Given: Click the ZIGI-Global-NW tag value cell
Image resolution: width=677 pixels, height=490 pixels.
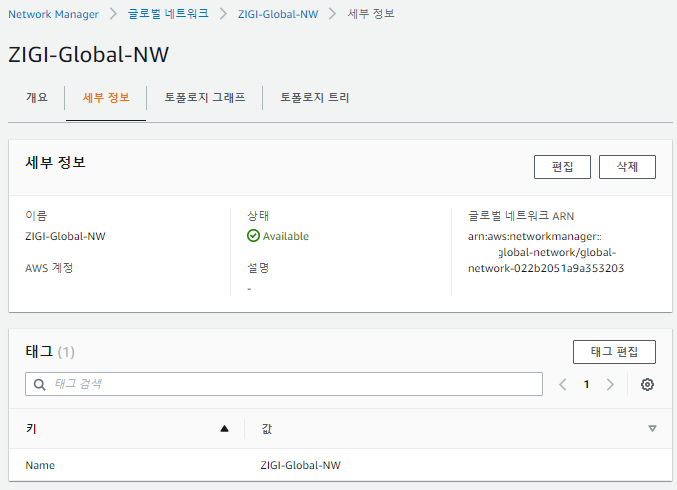Looking at the screenshot, I should click(301, 465).
